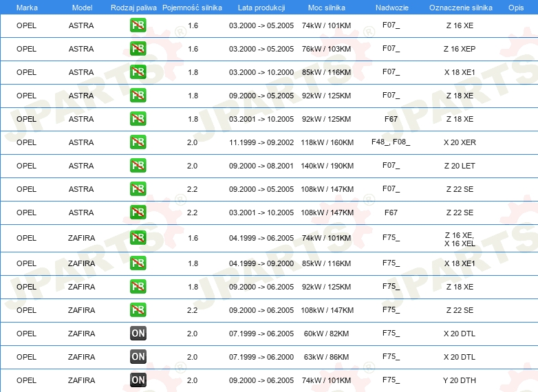This screenshot has width=538, height=392.
Task: Click the Rodzaj paliwa column header
Action: pyautogui.click(x=133, y=8)
